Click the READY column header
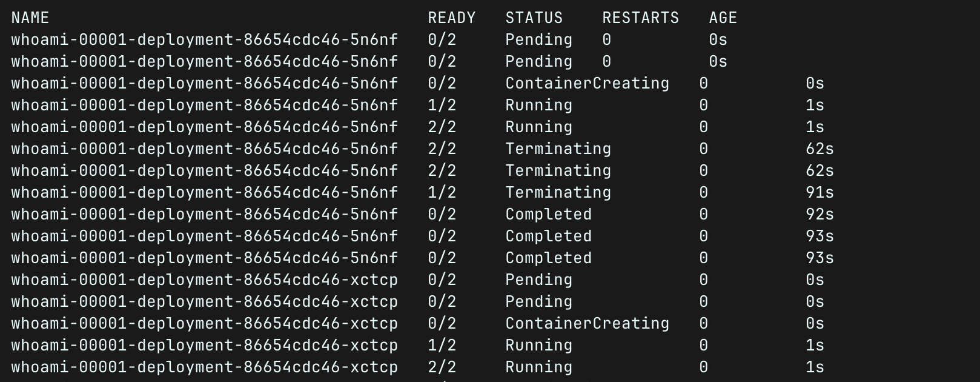 click(451, 18)
